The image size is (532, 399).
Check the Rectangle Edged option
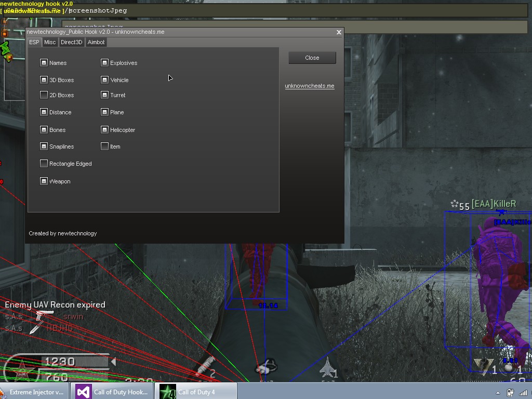point(44,164)
